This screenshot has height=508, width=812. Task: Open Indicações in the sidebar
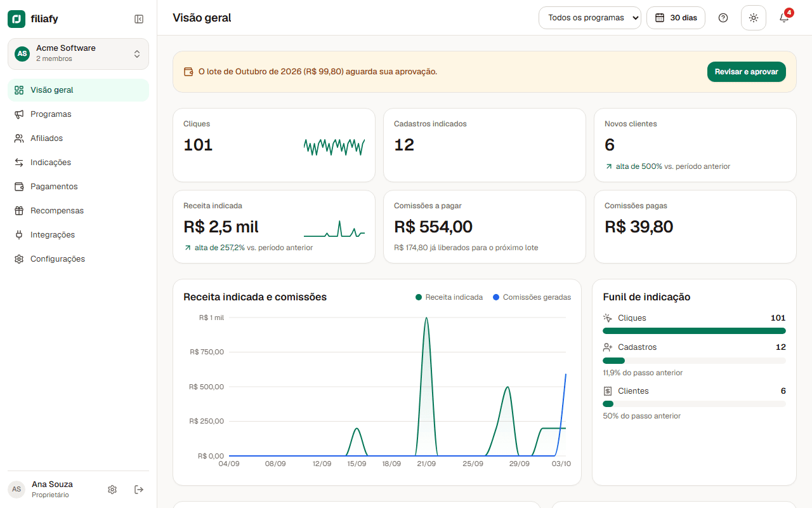coord(78,163)
